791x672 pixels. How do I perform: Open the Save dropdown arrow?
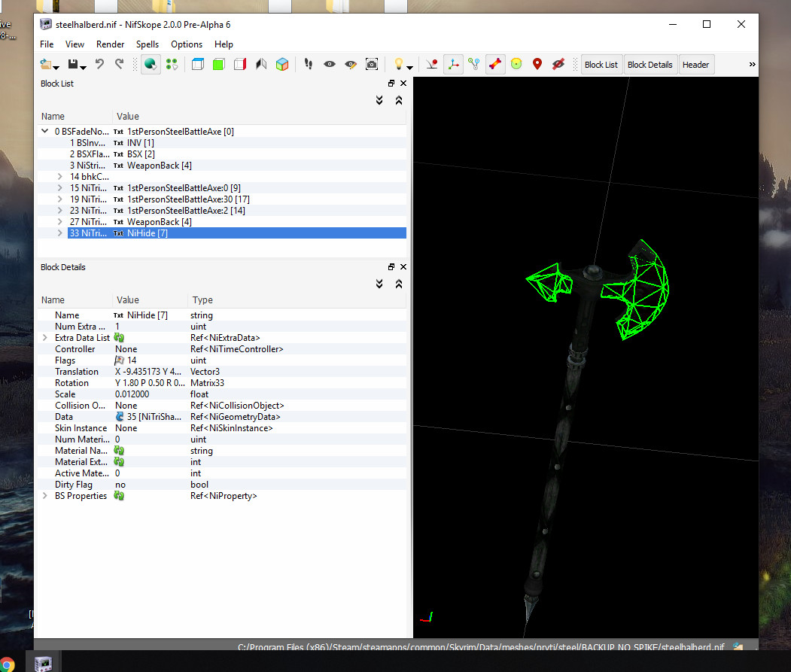pos(84,67)
